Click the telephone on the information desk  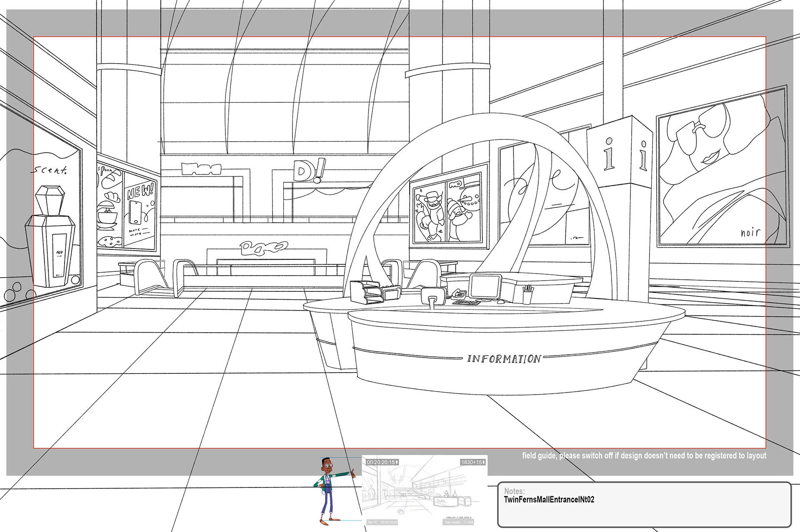(459, 293)
